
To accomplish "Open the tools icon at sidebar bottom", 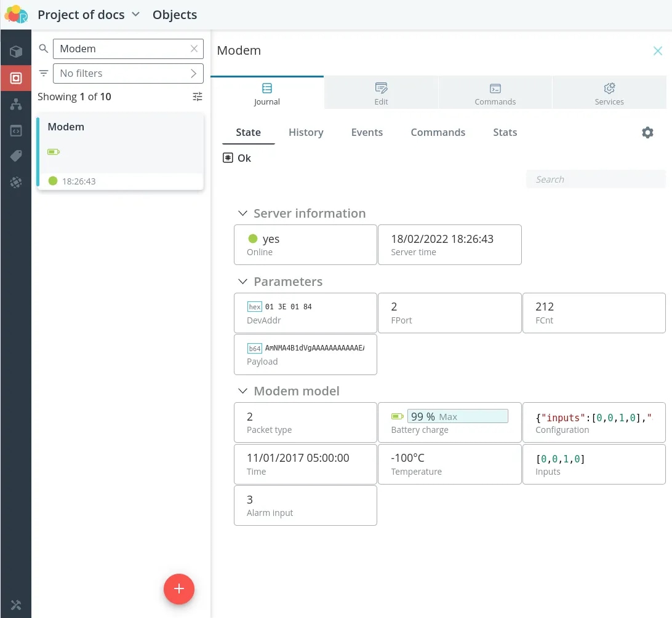I will [16, 605].
